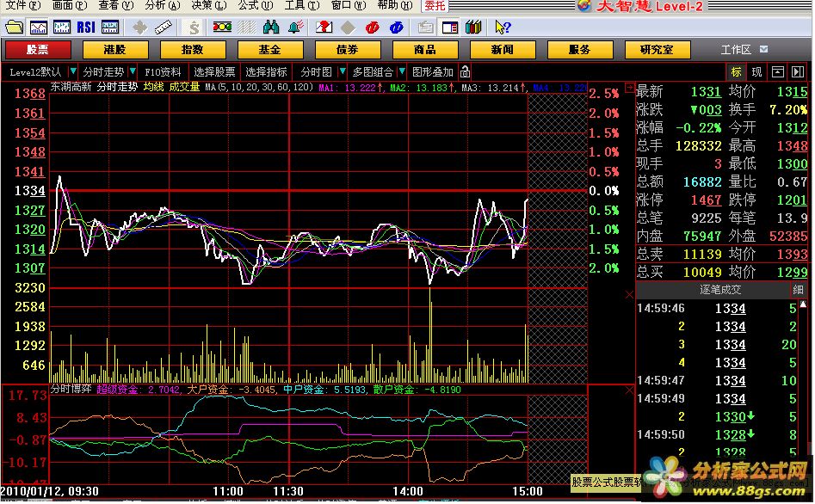Expand the 多图组合 dropdown arrow
The width and height of the screenshot is (815, 504).
point(402,71)
